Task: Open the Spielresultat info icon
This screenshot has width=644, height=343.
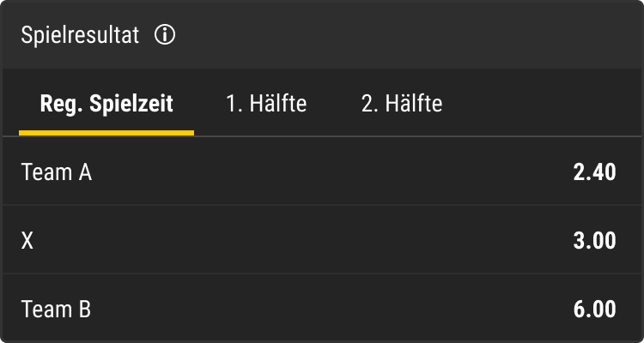Action: click(165, 35)
